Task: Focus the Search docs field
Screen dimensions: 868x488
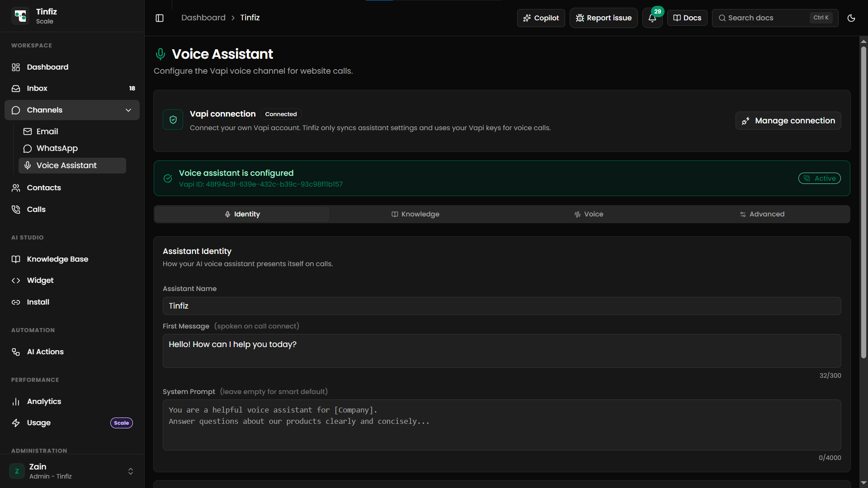Action: click(x=775, y=18)
